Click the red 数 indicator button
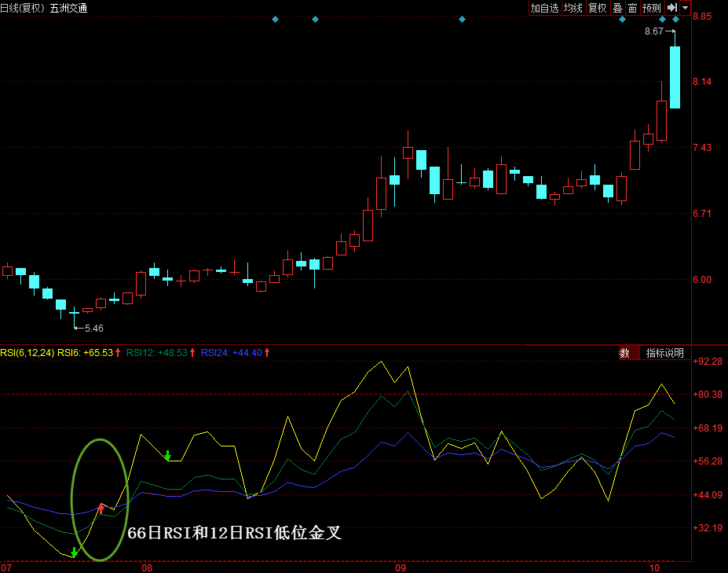Image resolution: width=728 pixels, height=573 pixels. point(624,353)
